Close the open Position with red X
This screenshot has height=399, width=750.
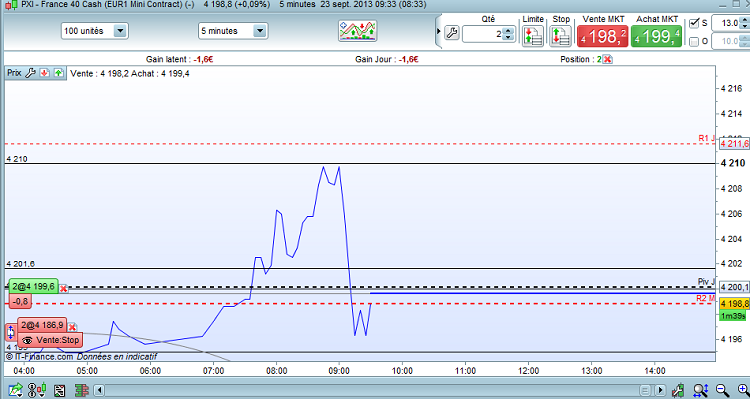[607, 59]
